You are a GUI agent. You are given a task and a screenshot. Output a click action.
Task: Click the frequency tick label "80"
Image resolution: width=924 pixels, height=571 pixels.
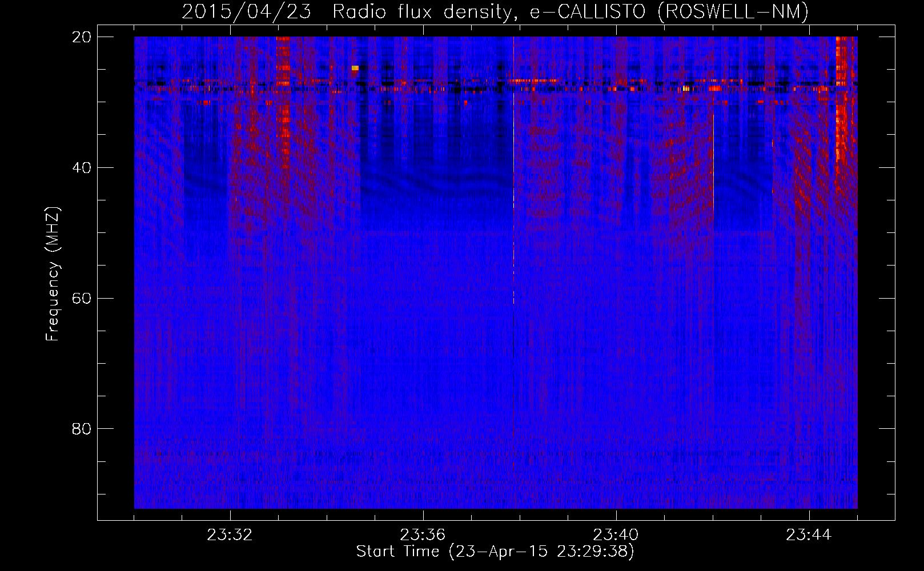point(82,428)
